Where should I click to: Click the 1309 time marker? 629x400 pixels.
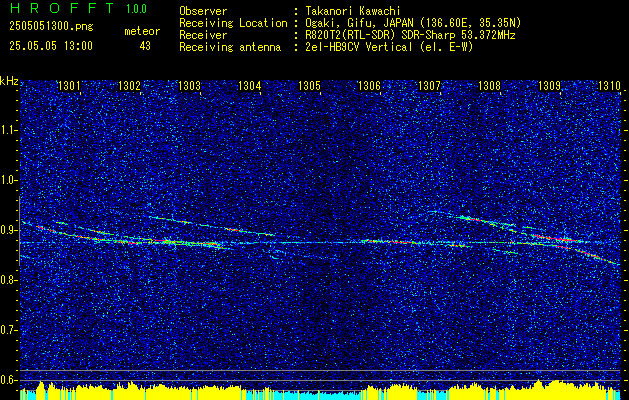point(549,85)
